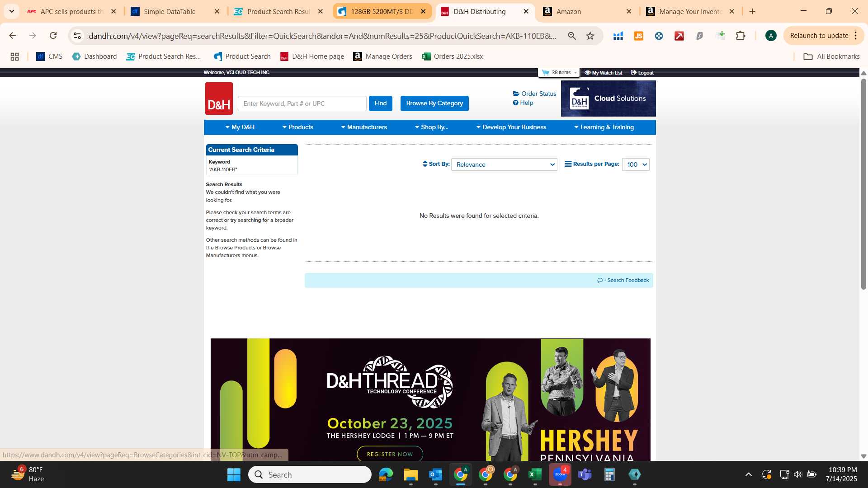Open the Chrome profile A avatar
This screenshot has height=488, width=868.
pos(771,36)
